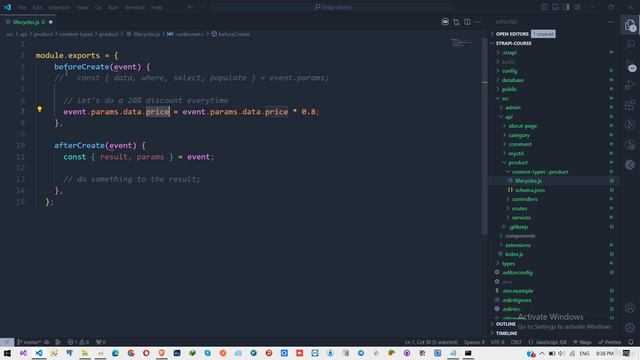
Task: Click the split editor right icon
Action: [x=467, y=22]
